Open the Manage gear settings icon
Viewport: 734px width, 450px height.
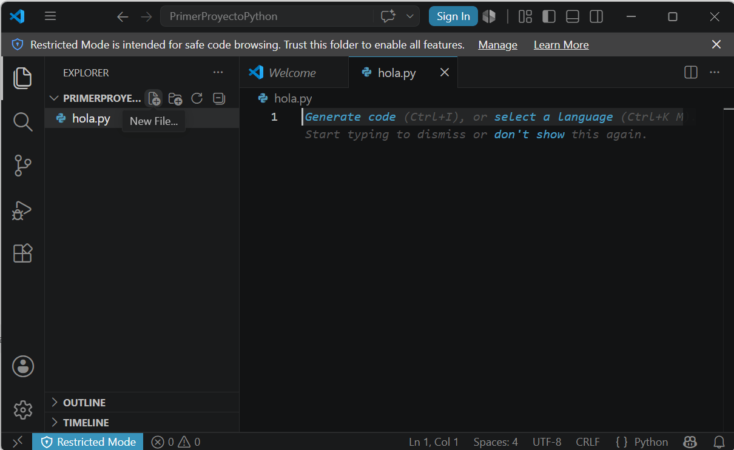click(22, 410)
